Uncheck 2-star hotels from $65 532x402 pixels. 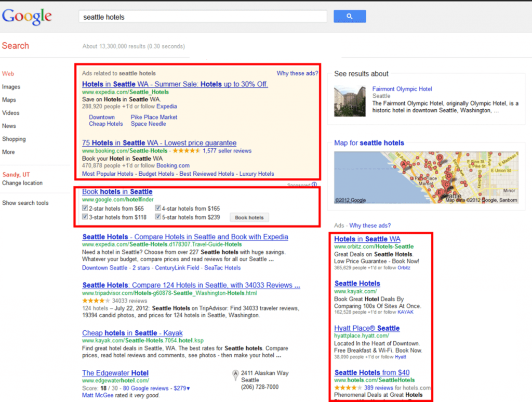(x=85, y=208)
